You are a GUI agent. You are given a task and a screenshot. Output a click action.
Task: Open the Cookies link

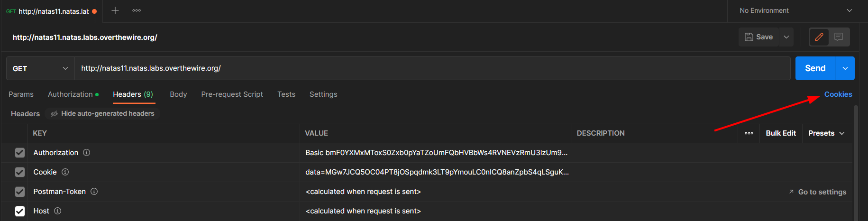838,94
